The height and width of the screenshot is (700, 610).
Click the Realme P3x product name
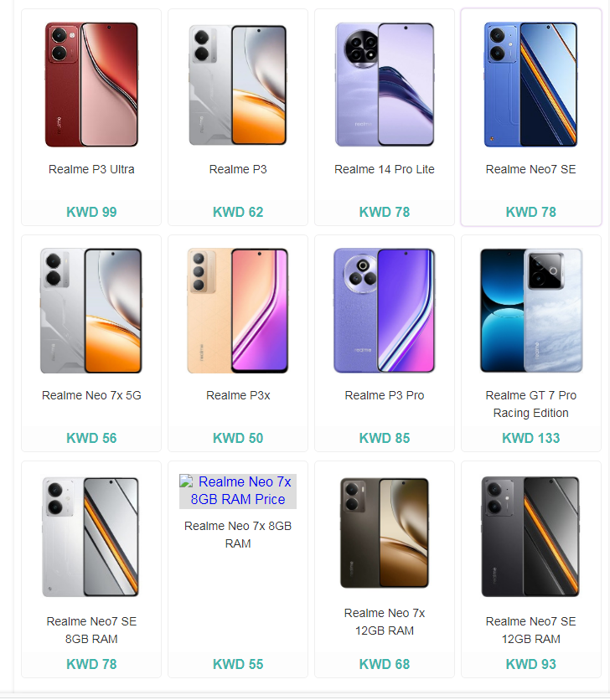pos(238,395)
